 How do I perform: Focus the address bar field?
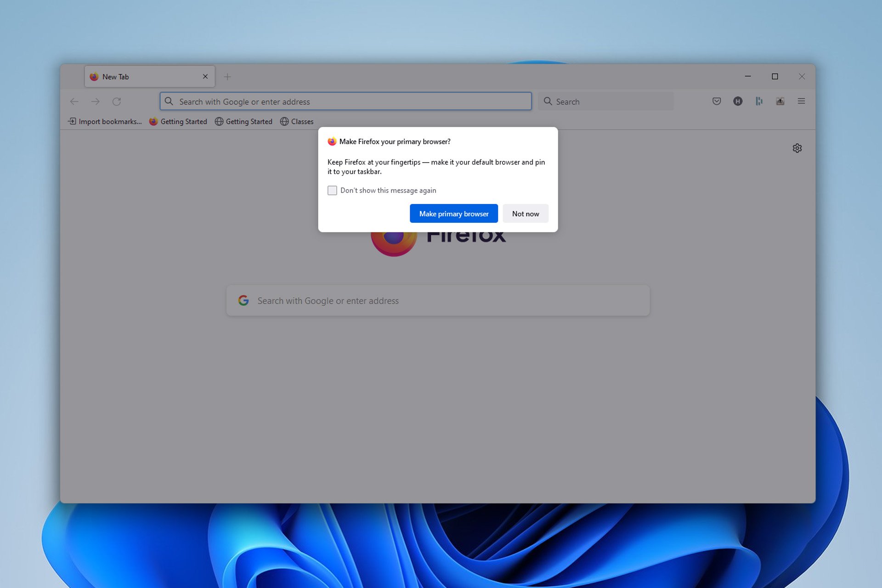click(x=346, y=102)
